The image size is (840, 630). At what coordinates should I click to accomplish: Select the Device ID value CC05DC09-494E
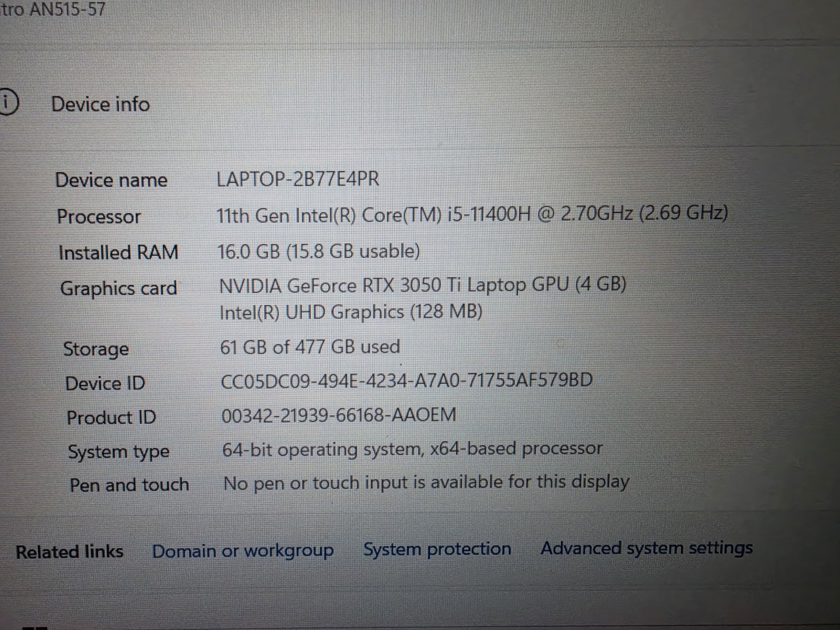407,380
